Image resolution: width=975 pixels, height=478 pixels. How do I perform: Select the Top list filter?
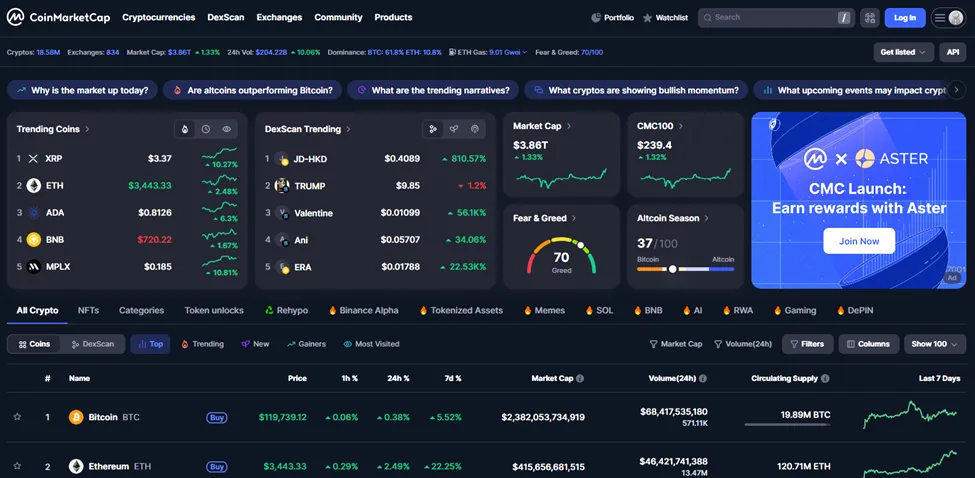click(150, 344)
